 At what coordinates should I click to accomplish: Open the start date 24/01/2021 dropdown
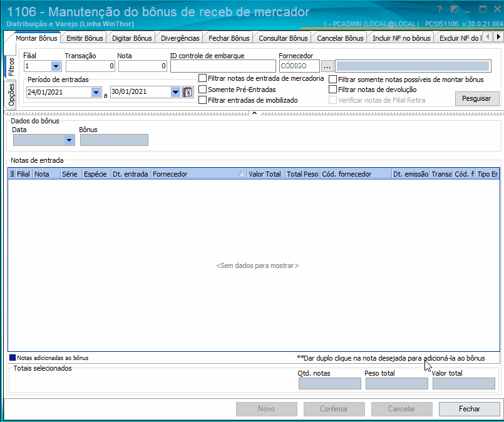(x=96, y=92)
